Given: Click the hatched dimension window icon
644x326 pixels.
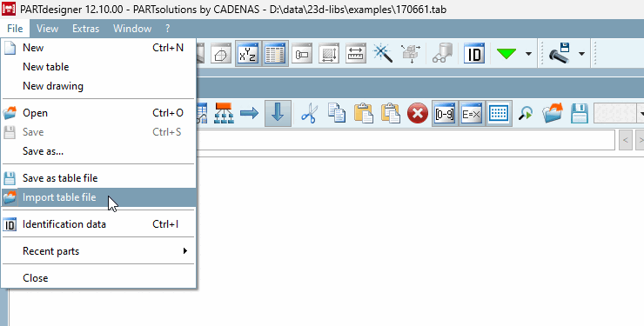Looking at the screenshot, I should 329,53.
